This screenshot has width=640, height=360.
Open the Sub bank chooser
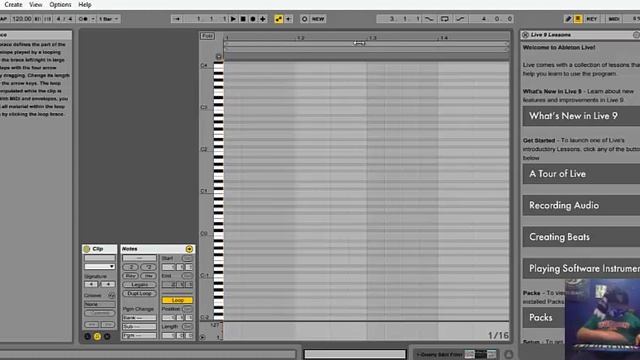(140, 327)
